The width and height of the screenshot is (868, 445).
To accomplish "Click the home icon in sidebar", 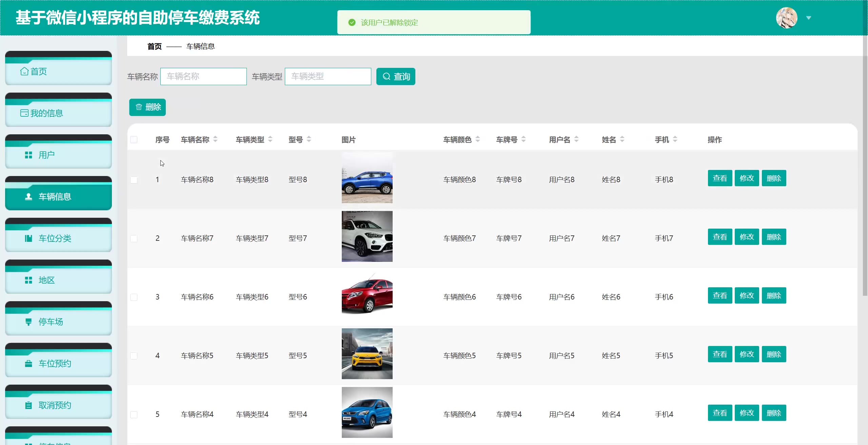I will pos(24,71).
